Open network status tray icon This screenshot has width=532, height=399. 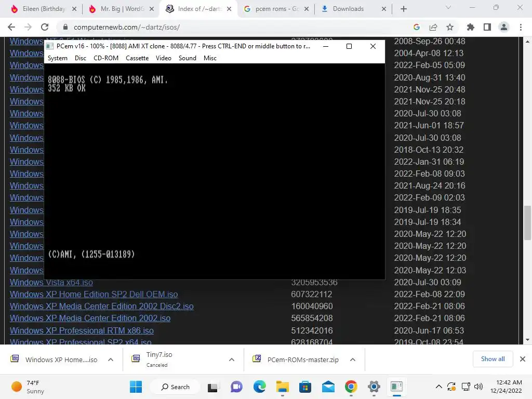tap(465, 387)
